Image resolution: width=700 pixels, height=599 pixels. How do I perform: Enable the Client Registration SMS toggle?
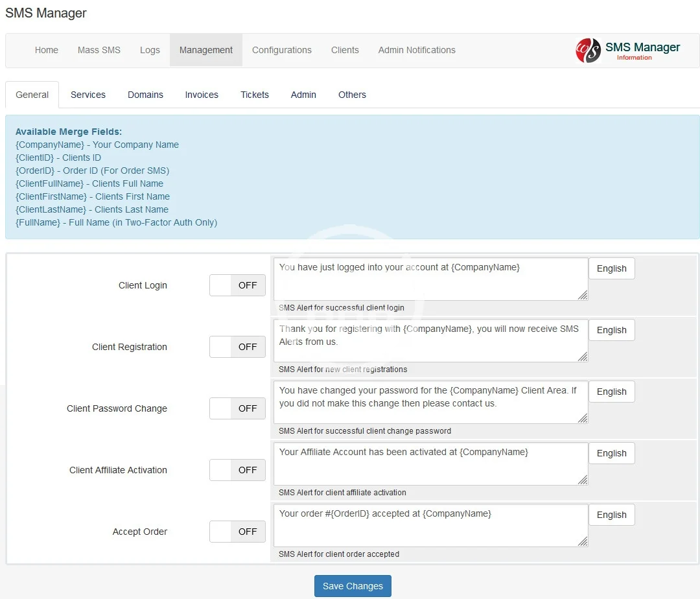pos(237,347)
